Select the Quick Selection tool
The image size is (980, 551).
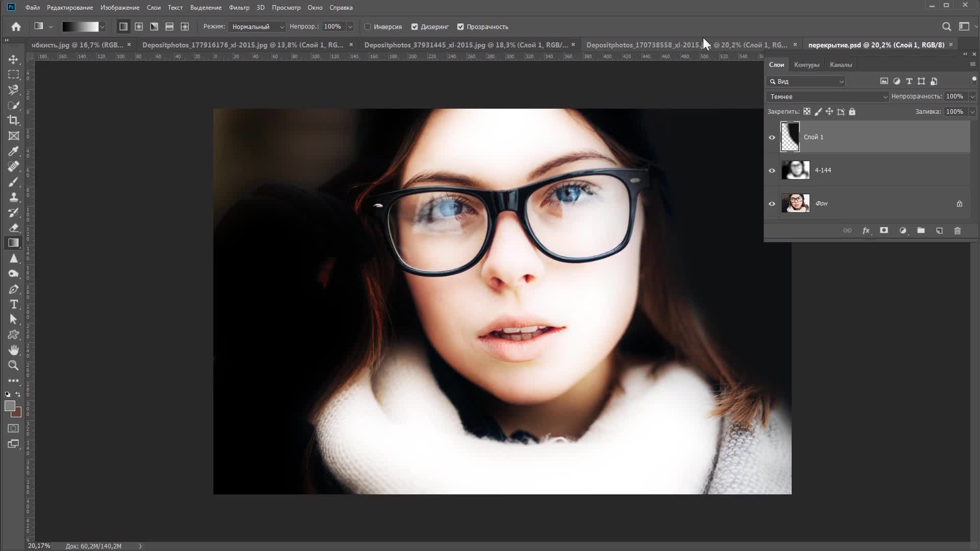point(14,105)
